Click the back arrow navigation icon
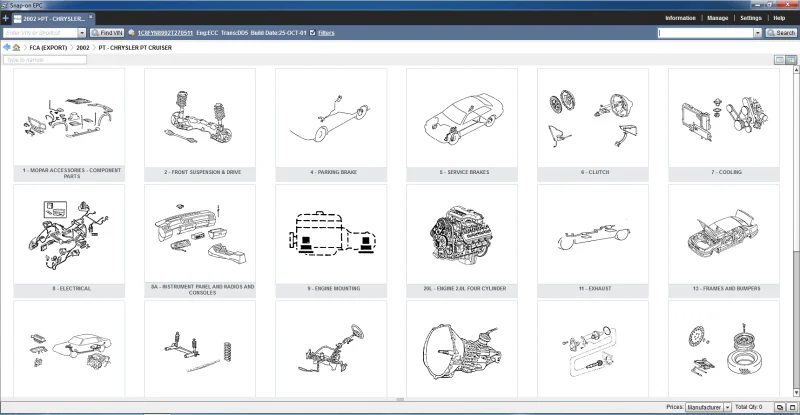 6,47
